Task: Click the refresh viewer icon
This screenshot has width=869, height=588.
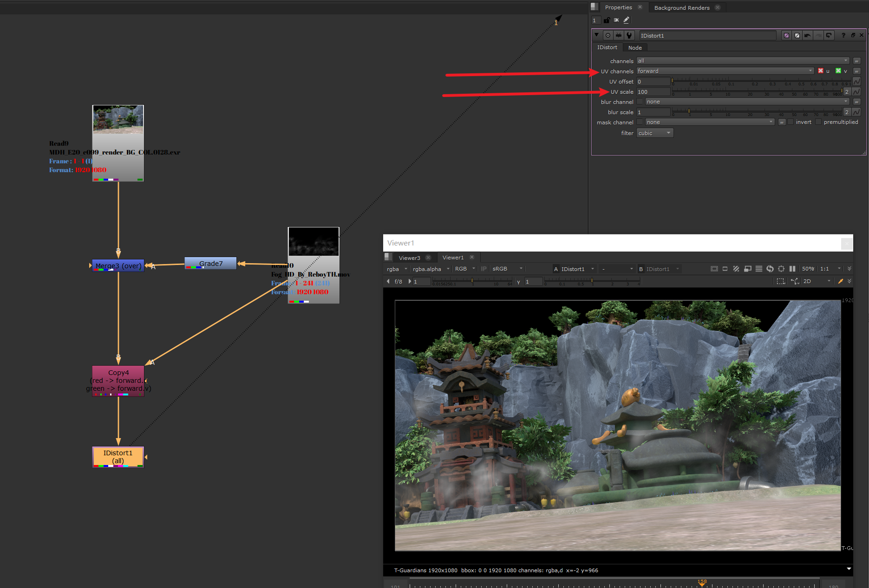Action: [770, 269]
